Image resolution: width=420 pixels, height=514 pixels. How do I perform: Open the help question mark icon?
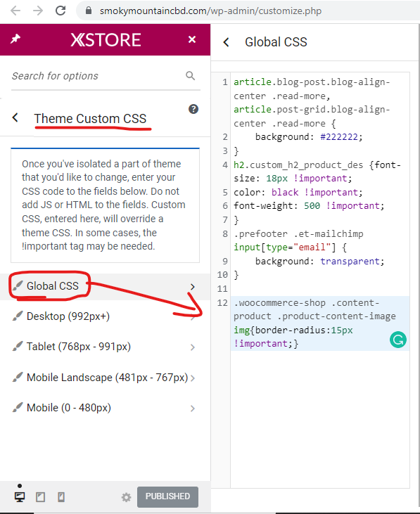pyautogui.click(x=193, y=109)
